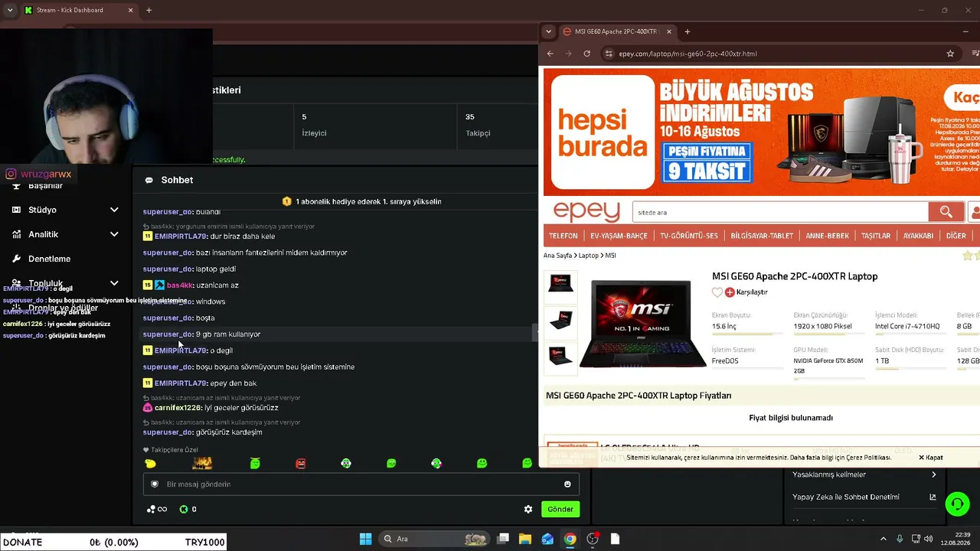Click the epey site search field
This screenshot has height=551, width=980.
(x=780, y=212)
